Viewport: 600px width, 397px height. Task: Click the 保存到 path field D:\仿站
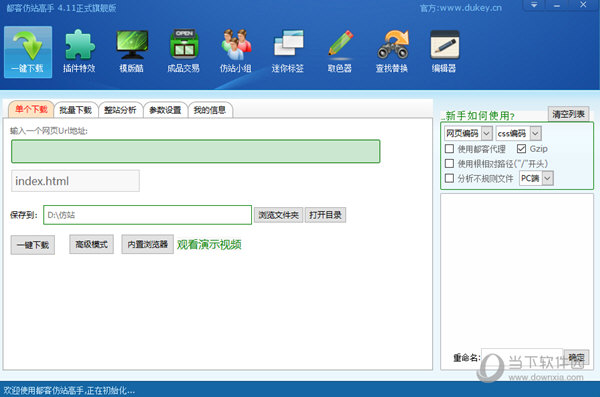[147, 215]
